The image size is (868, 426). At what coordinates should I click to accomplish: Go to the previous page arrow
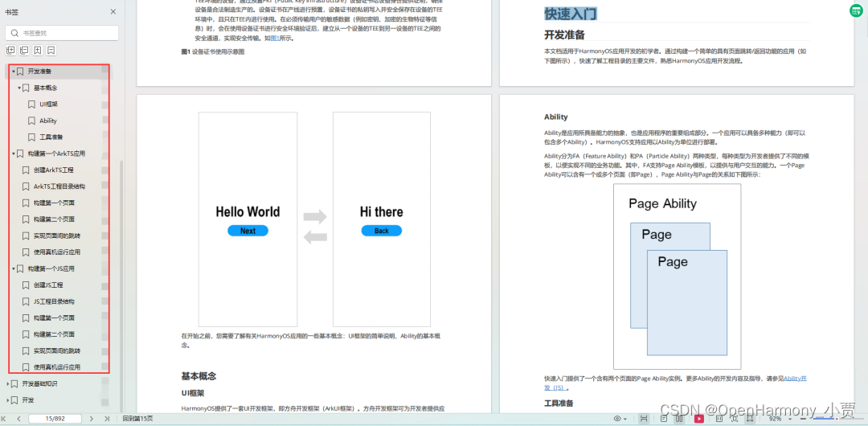coord(22,419)
